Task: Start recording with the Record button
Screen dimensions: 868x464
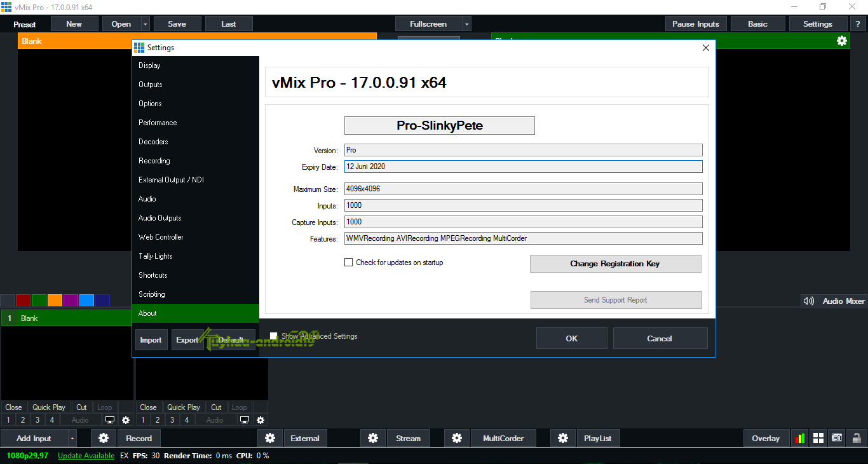Action: (x=139, y=438)
